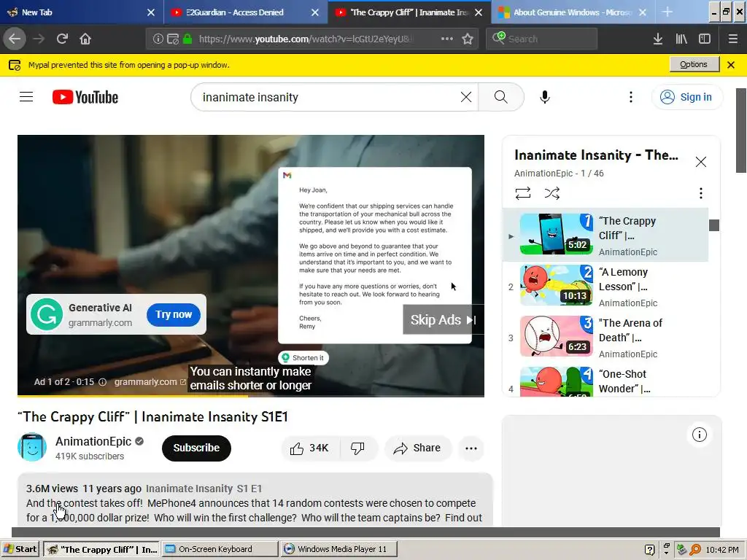Open a new browser tab
Viewport: 747px width, 560px height.
point(667,12)
